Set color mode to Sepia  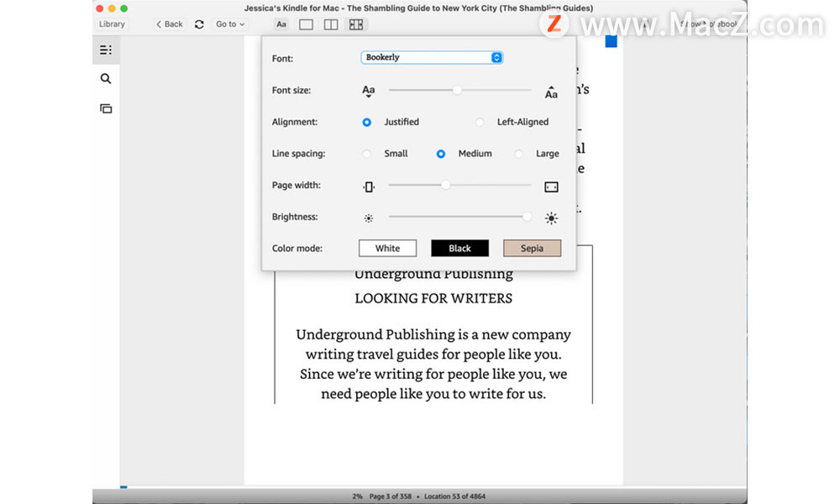point(532,248)
